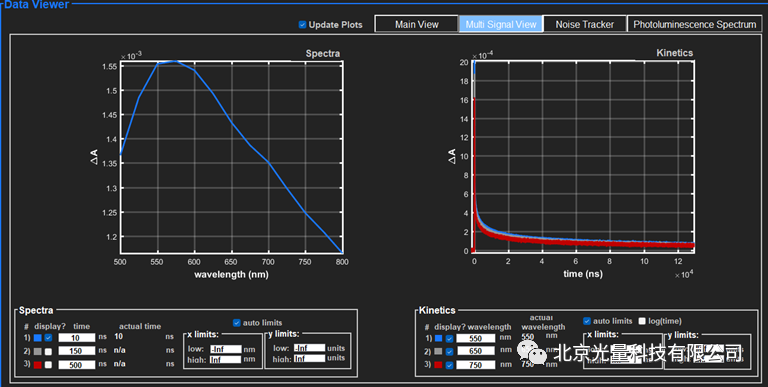Viewport: 768px width, 387px height.
Task: Click the kinetics wavelength field showing 650
Action: pyautogui.click(x=476, y=351)
